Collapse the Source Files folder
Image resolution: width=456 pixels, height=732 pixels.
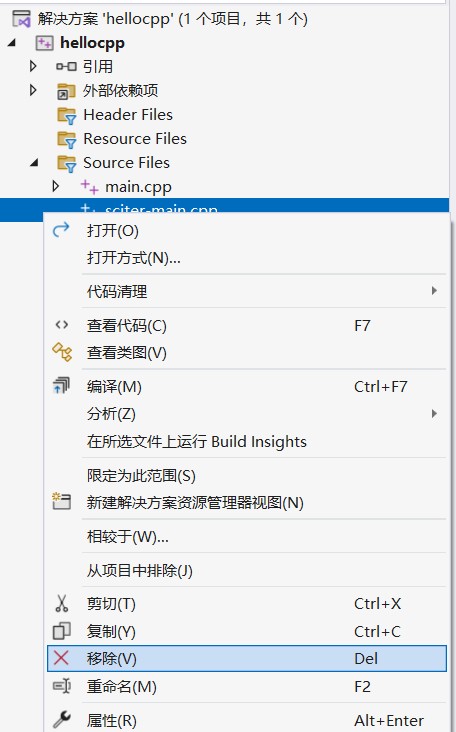coord(34,162)
